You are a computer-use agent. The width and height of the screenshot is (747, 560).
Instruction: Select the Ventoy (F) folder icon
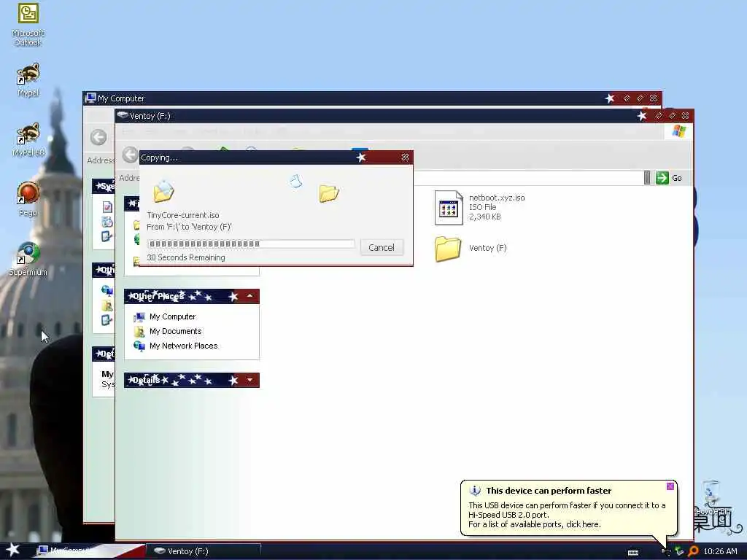click(448, 249)
